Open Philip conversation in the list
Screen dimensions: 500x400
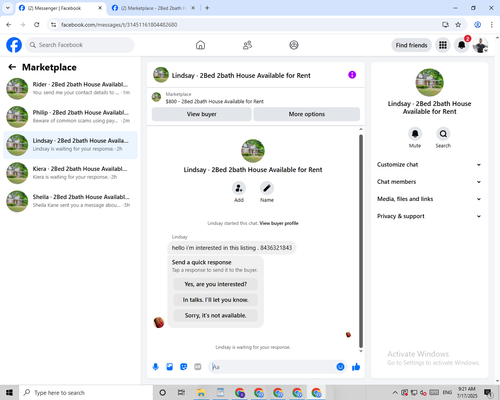[70, 117]
